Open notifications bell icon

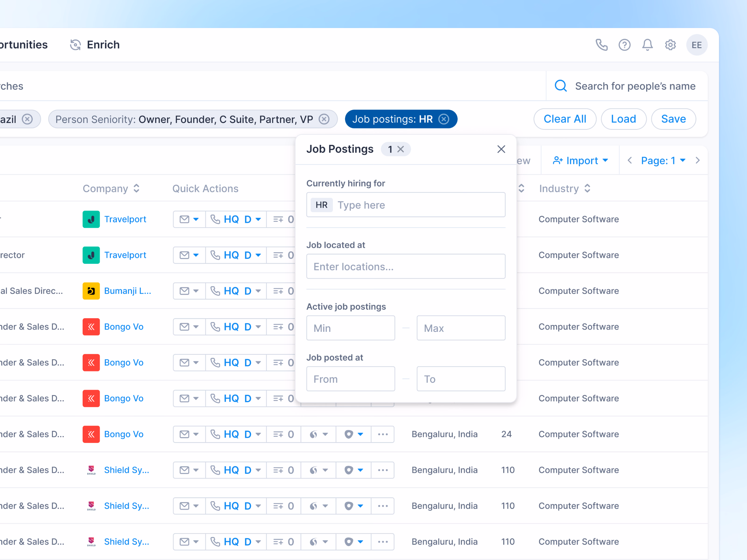(x=647, y=45)
